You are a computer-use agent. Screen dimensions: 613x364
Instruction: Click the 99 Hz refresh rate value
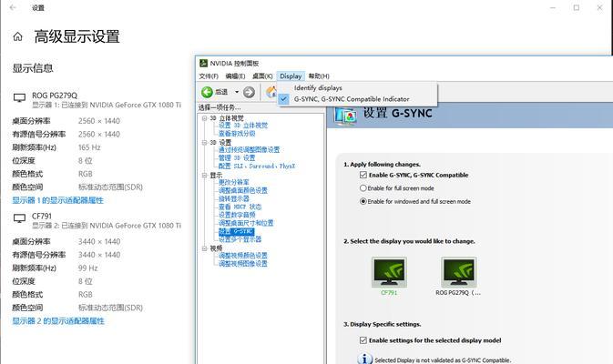(x=88, y=268)
